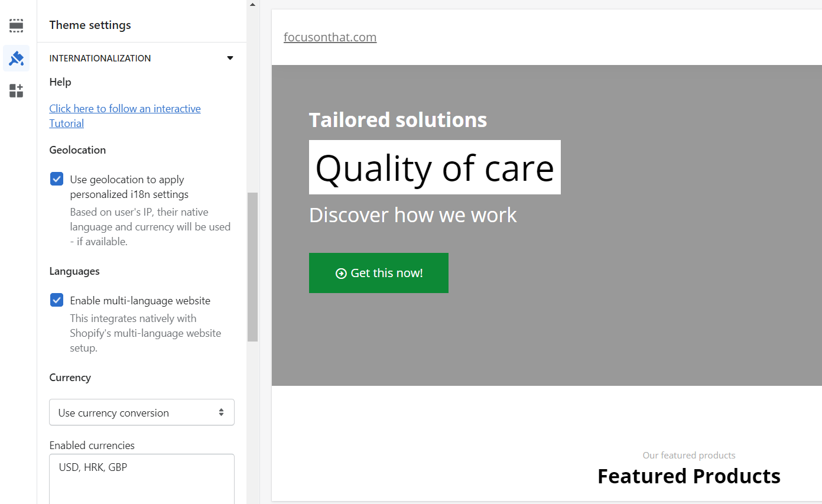The image size is (822, 504).
Task: Open the Use currency conversion dropdown
Action: [x=142, y=412]
